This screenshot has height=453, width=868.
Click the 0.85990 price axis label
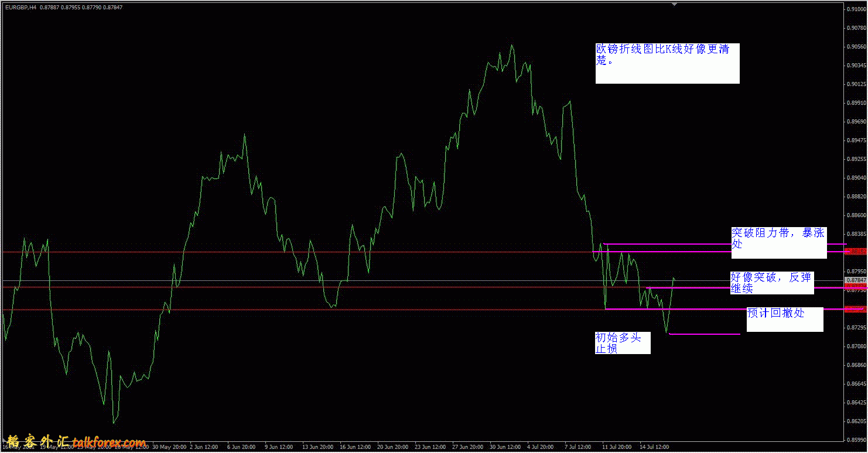pos(856,440)
